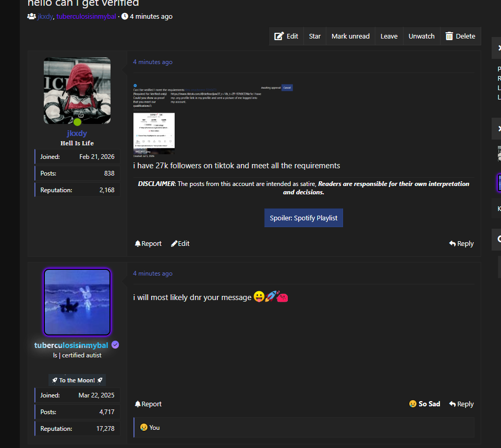Viewport: 501px width, 448px height.
Task: Click the 27k followers message text
Action: pyautogui.click(x=237, y=166)
